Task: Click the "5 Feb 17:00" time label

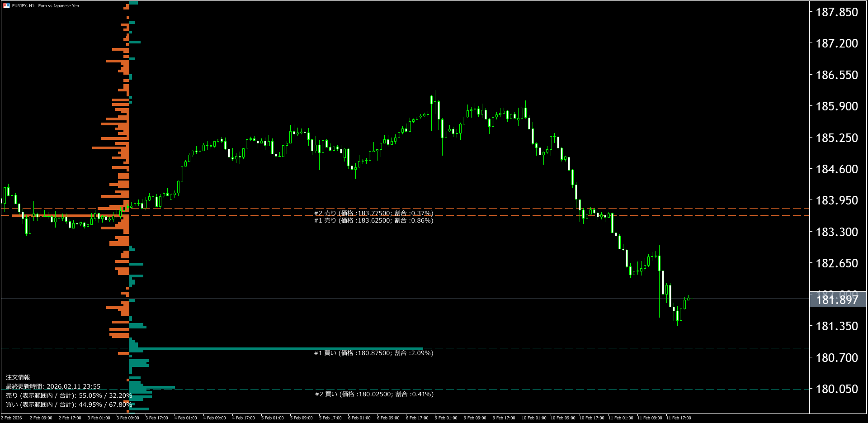Action: tap(330, 418)
